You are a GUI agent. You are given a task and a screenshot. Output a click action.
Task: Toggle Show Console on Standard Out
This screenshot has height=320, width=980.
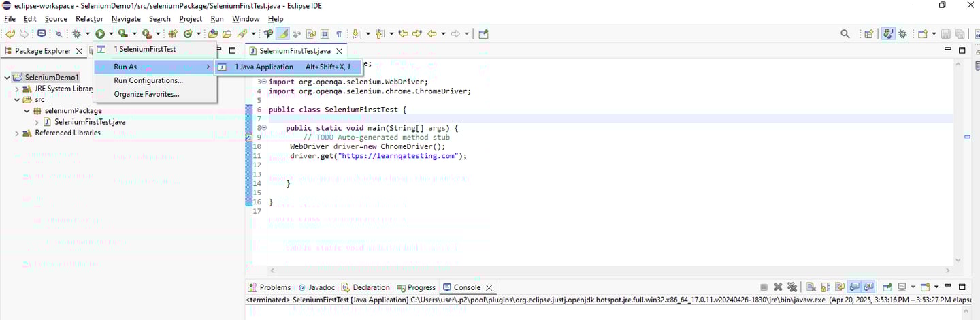854,287
